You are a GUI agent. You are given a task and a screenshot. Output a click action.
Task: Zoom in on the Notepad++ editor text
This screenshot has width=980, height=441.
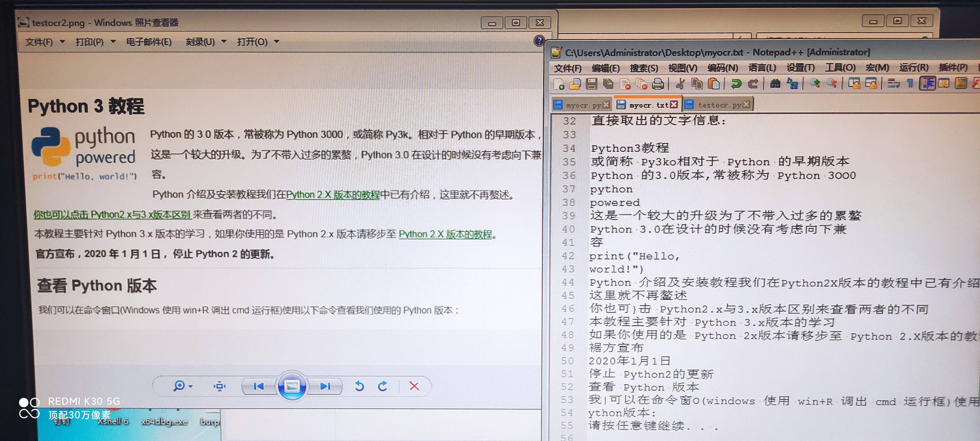(814, 83)
